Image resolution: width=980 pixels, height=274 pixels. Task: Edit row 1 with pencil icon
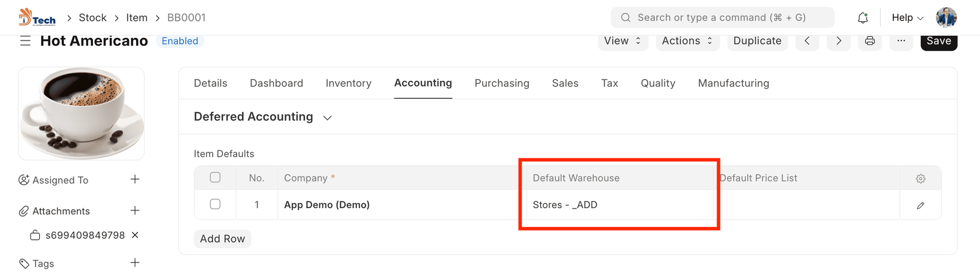(920, 206)
